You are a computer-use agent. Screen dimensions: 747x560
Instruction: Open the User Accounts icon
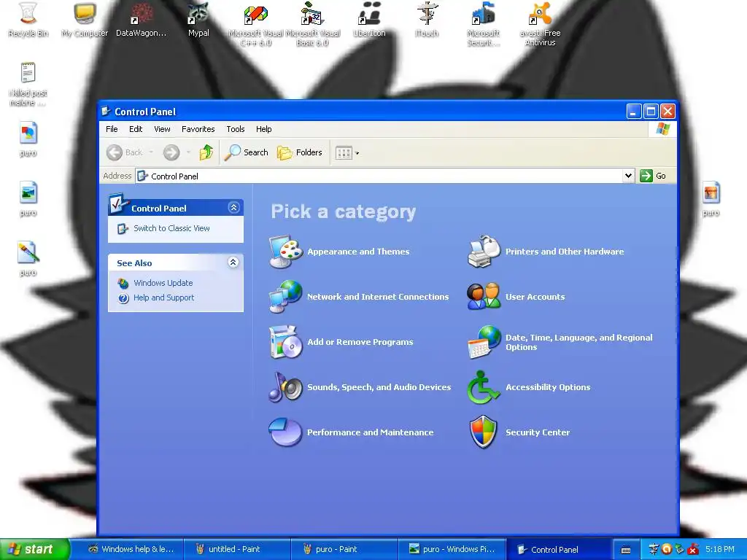point(484,297)
